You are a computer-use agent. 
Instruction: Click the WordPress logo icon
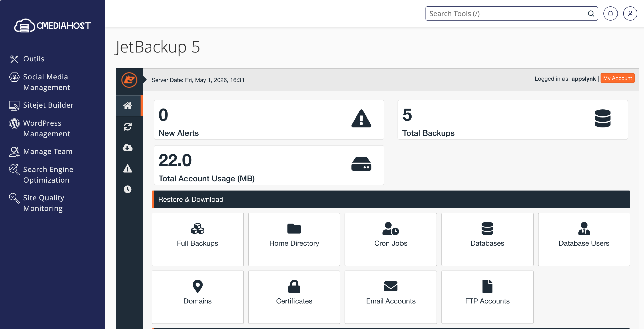click(14, 124)
